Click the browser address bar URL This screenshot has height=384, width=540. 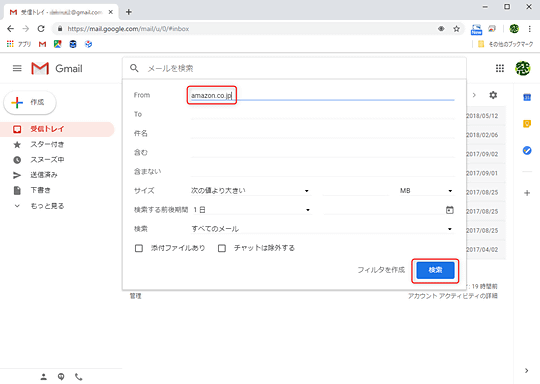coord(128,29)
